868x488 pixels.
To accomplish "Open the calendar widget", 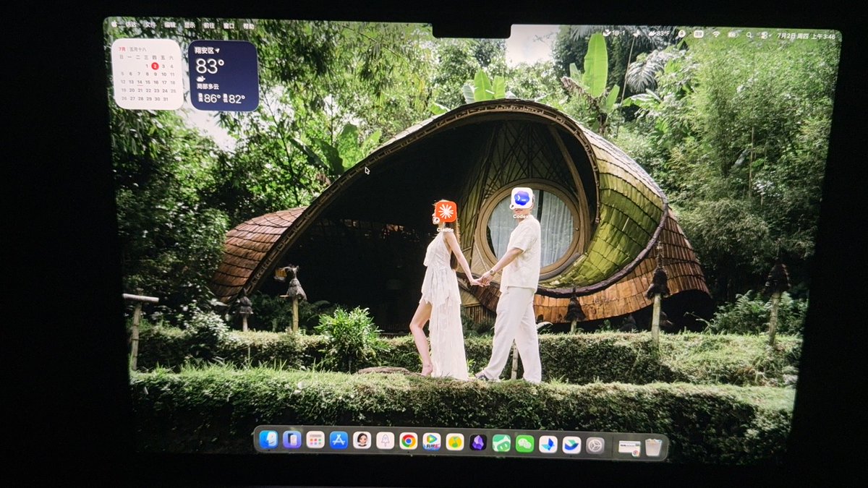I will coord(148,74).
